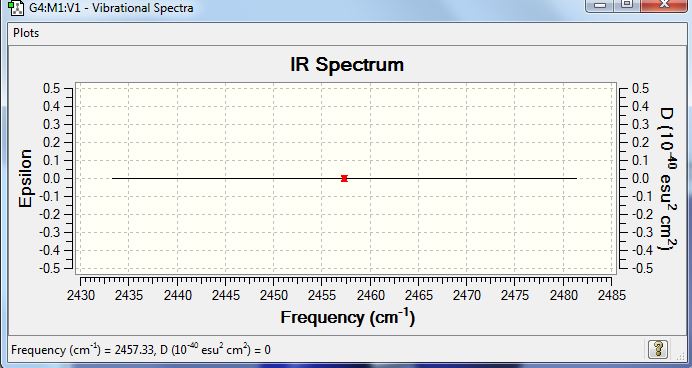Click the Frequency (cm-1) axis label
This screenshot has width=692, height=368.
(x=348, y=317)
